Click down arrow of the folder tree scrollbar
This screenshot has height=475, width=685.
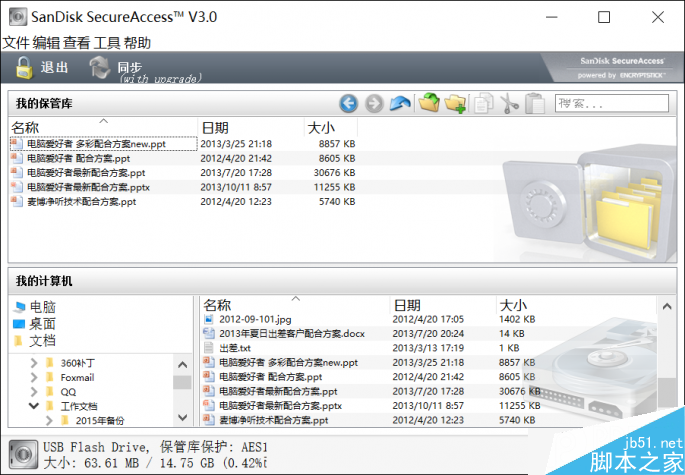click(183, 417)
